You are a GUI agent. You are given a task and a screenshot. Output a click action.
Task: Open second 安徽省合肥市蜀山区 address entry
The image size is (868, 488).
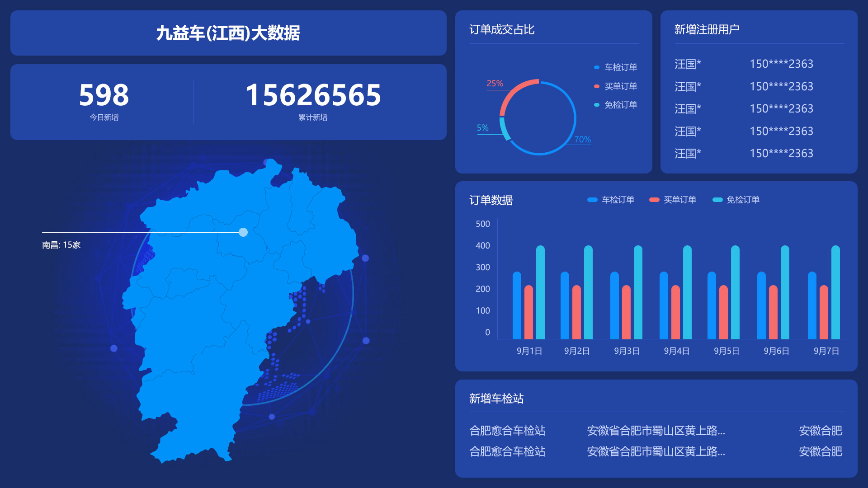coord(656,451)
